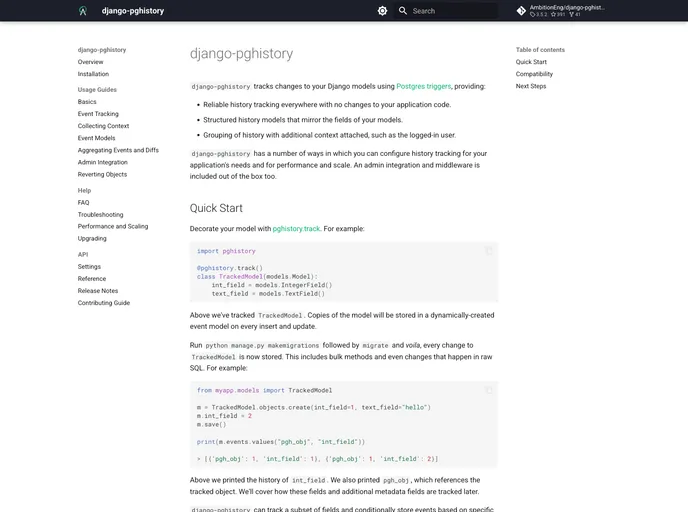Toggle the color theme in header

click(x=382, y=11)
